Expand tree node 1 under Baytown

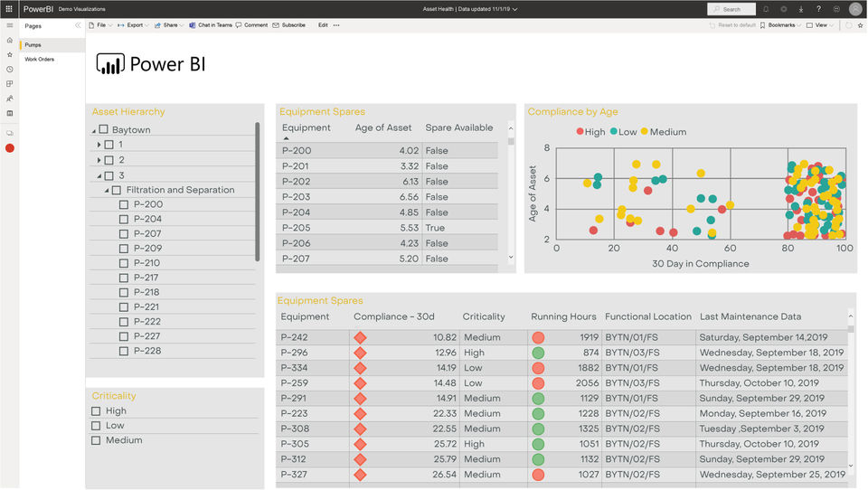tap(99, 145)
